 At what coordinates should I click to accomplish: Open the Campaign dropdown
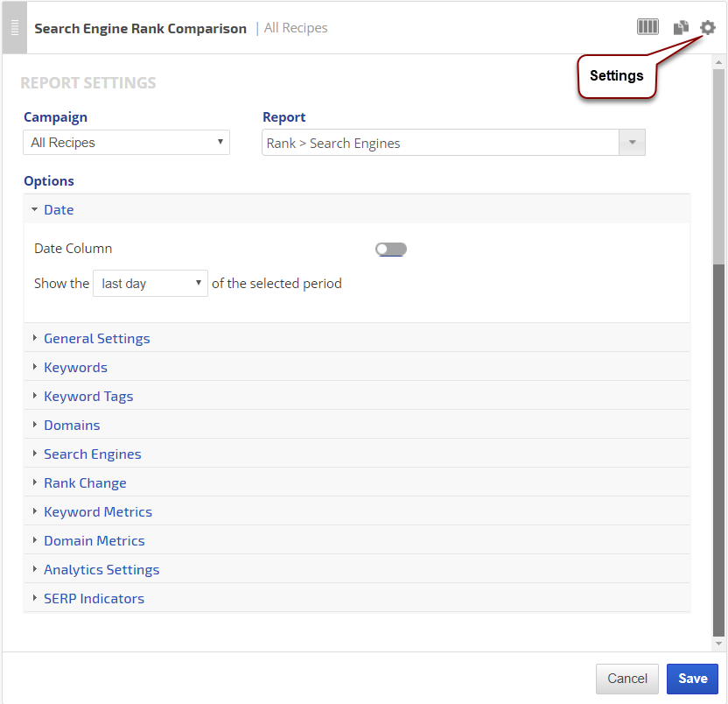coord(126,143)
